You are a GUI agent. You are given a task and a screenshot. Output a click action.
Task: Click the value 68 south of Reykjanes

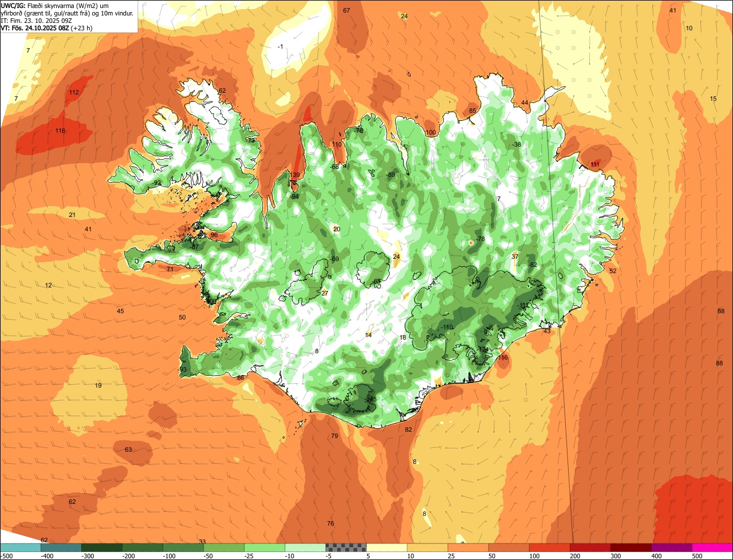(241, 378)
